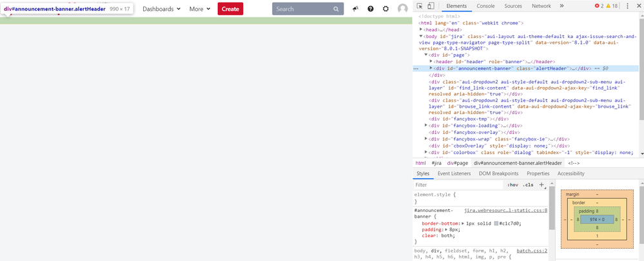644x261 pixels.
Task: Expand the border-bottom shorthand property
Action: 463,223
